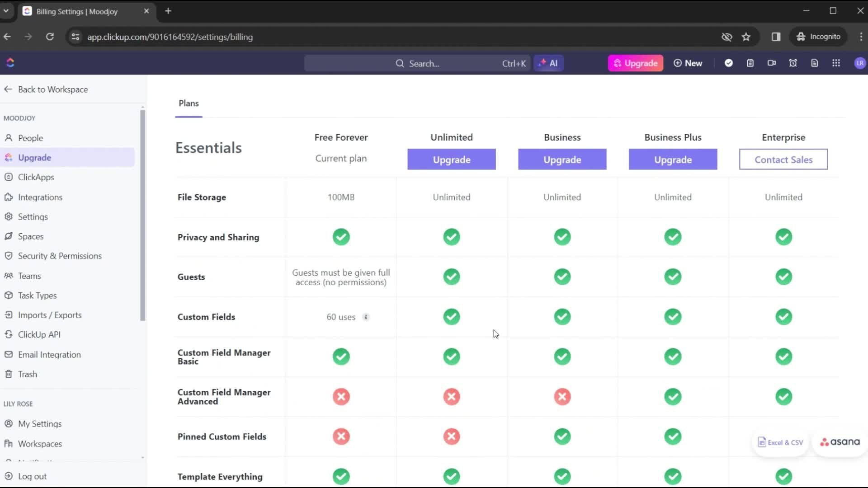Open the AI assistant button

(549, 63)
